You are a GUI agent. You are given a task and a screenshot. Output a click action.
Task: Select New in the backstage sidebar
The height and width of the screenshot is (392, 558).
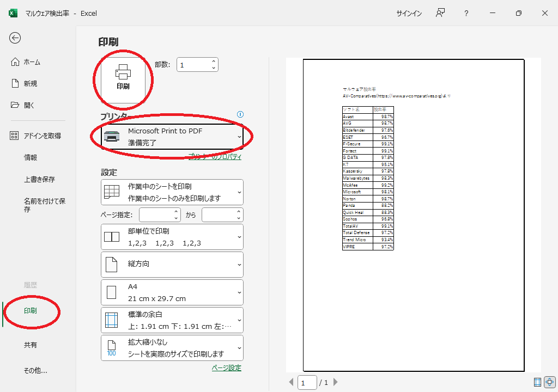pos(38,84)
